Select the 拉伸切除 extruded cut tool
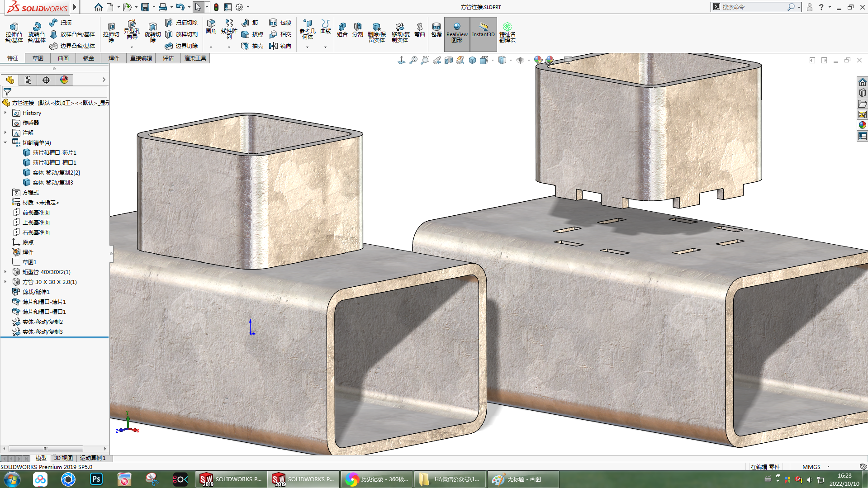 point(111,32)
